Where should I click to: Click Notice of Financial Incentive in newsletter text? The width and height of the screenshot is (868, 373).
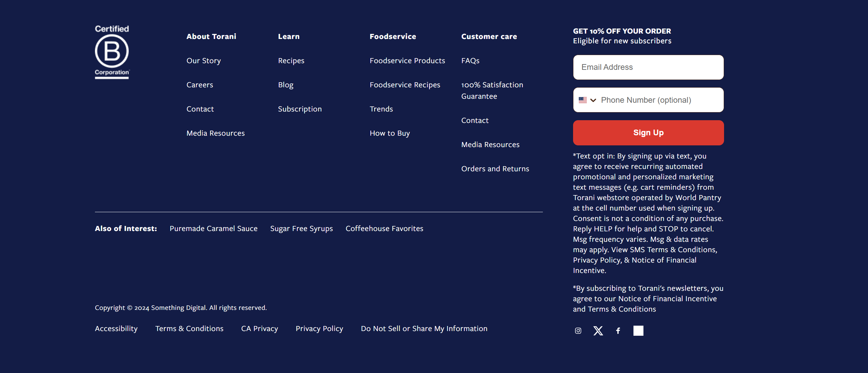click(667, 299)
